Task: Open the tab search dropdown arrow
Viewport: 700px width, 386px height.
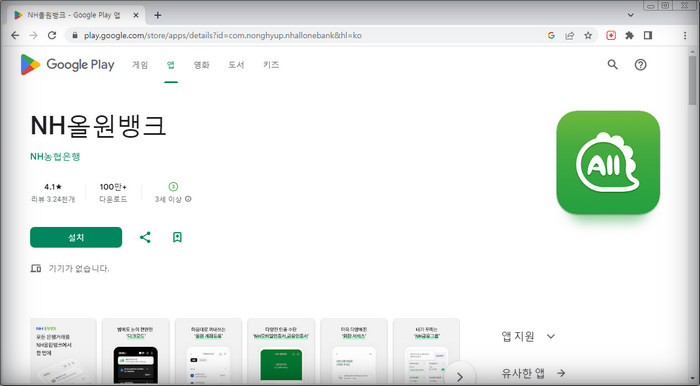Action: (x=630, y=15)
